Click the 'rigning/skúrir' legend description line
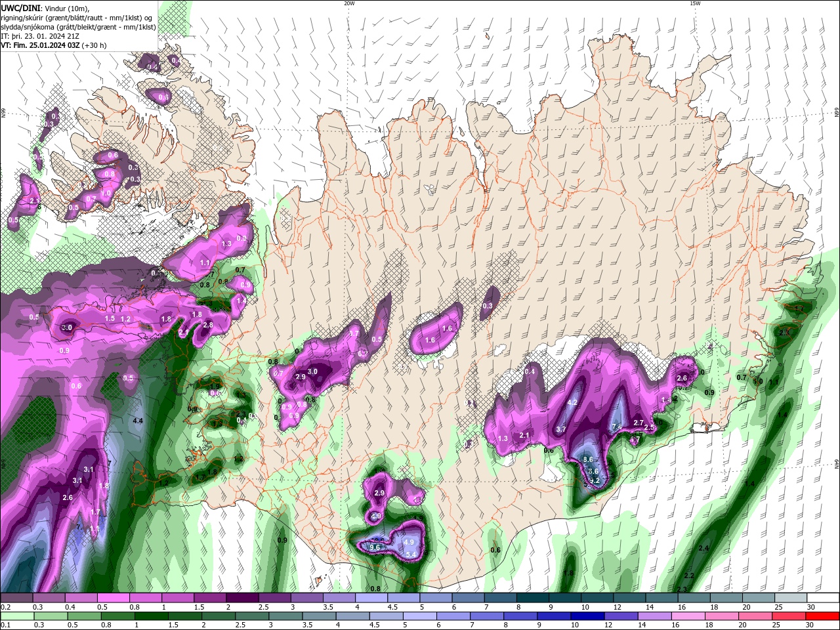 tap(77, 18)
